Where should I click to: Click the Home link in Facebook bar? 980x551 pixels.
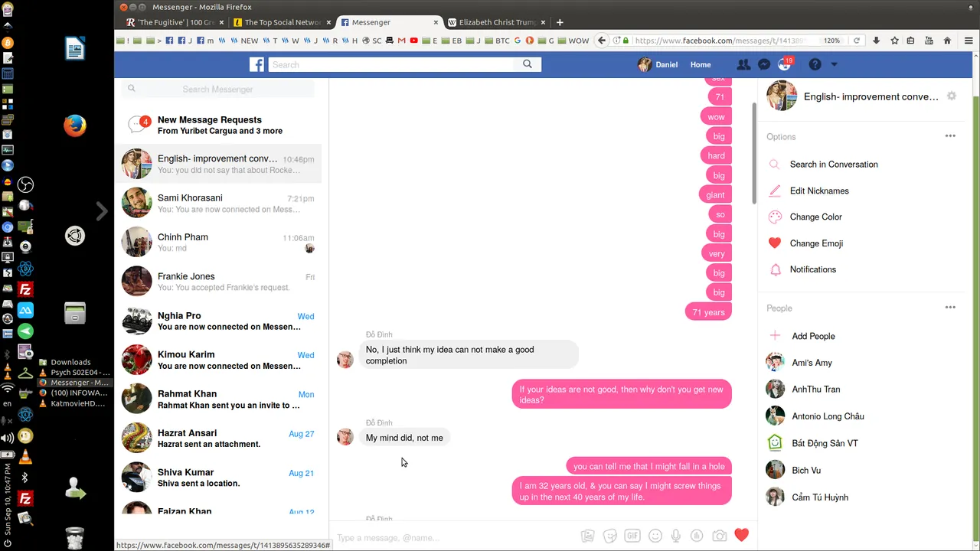(701, 65)
